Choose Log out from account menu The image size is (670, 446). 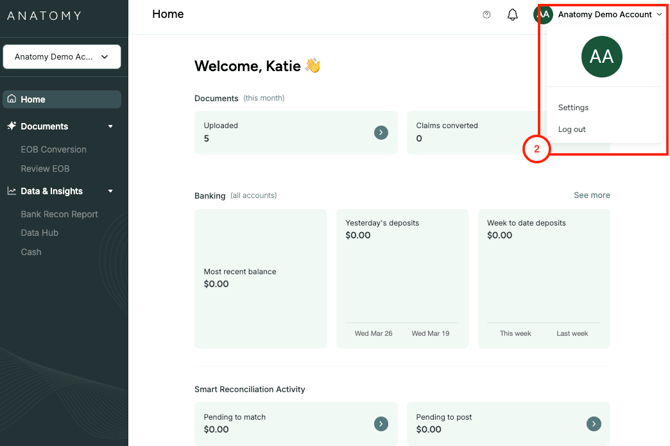(572, 129)
